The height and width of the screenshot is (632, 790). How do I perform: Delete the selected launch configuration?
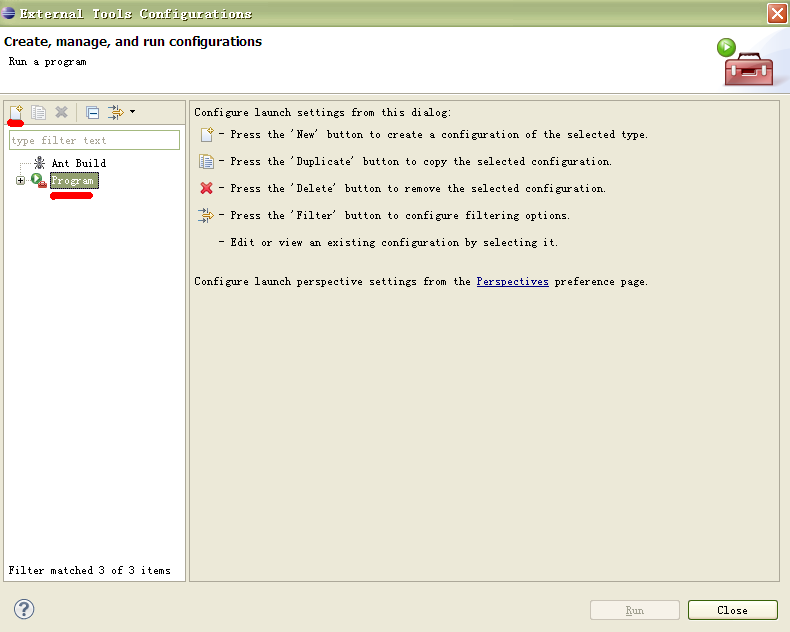(x=61, y=112)
